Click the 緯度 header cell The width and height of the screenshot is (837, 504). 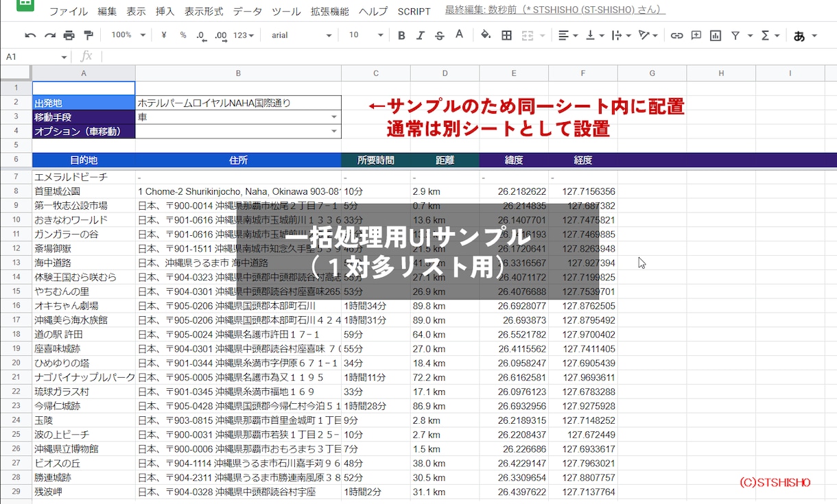pyautogui.click(x=514, y=160)
